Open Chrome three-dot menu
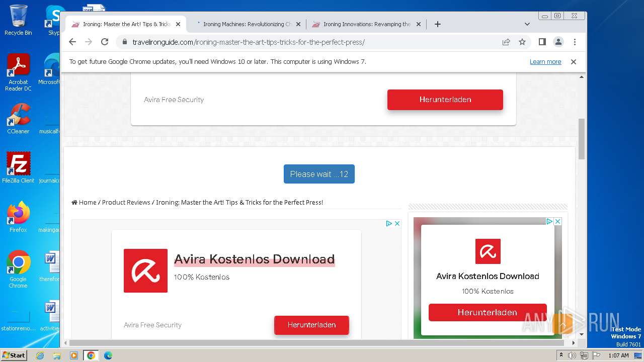 [x=575, y=42]
